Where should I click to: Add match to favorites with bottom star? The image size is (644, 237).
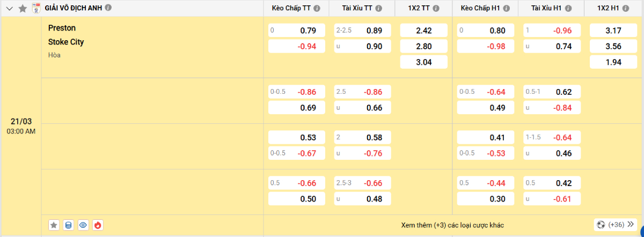click(x=54, y=225)
